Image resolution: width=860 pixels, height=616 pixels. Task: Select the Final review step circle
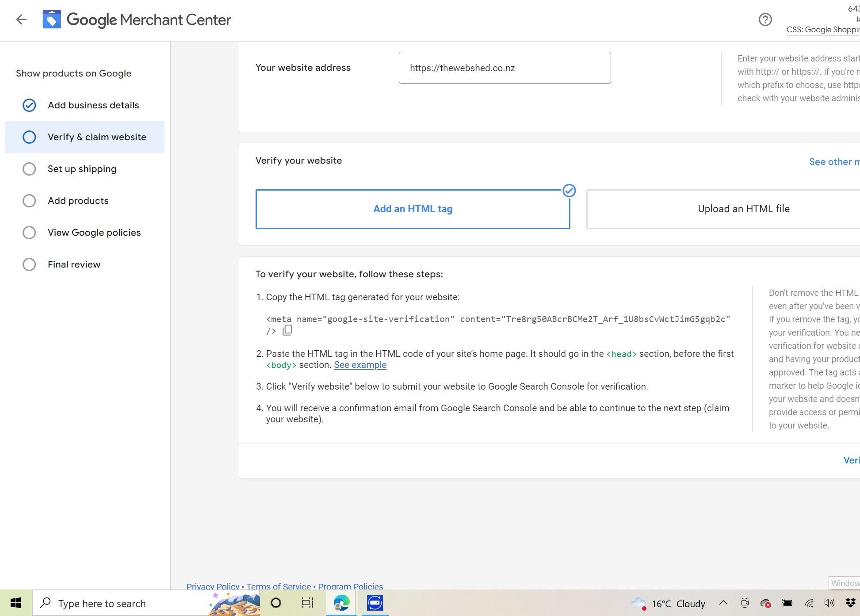(29, 264)
